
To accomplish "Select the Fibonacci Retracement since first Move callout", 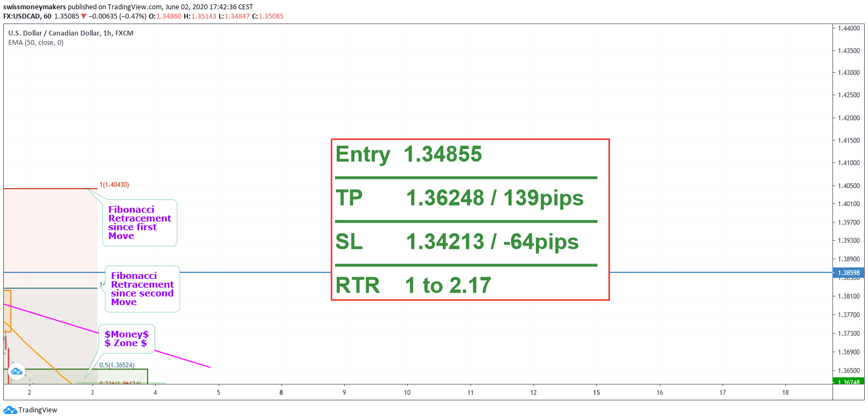I will pyautogui.click(x=139, y=223).
